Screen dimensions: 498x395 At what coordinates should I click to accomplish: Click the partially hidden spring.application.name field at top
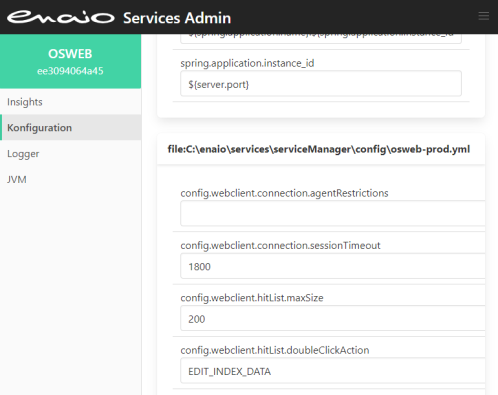point(321,39)
